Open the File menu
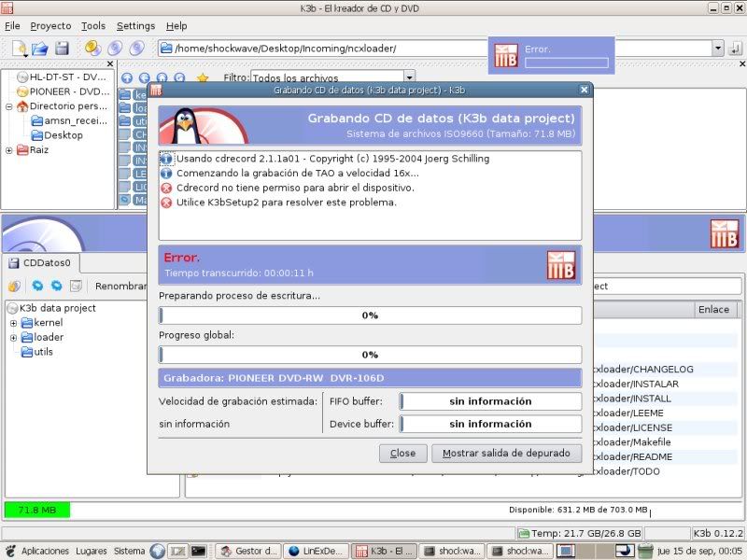 coord(12,26)
